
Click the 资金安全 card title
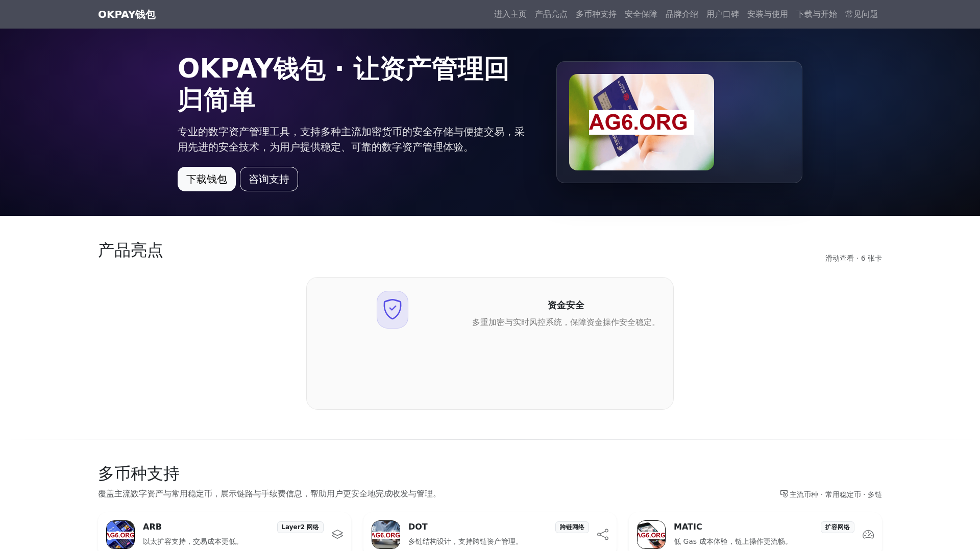point(566,305)
